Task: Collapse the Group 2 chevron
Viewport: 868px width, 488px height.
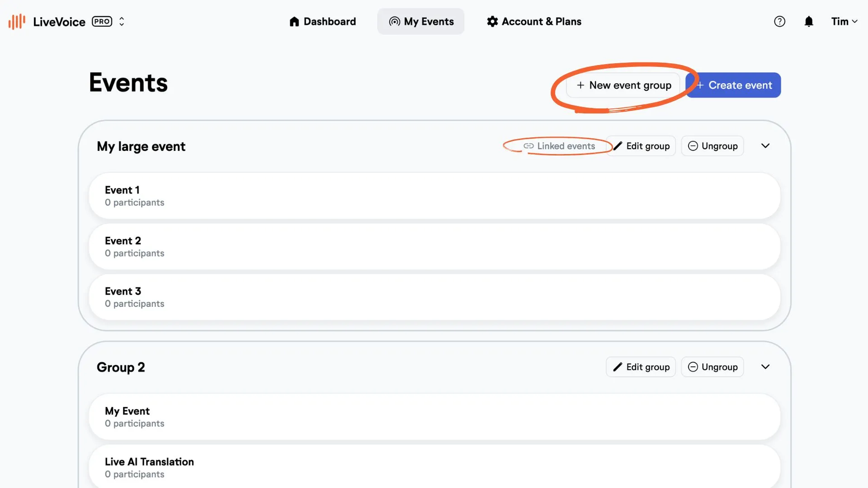Action: pos(765,367)
